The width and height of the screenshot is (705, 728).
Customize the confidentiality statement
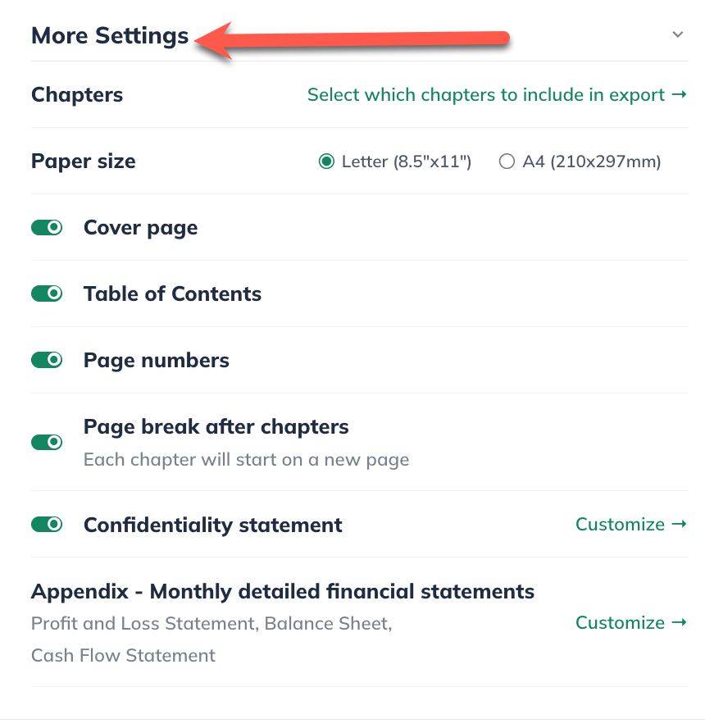pyautogui.click(x=621, y=524)
